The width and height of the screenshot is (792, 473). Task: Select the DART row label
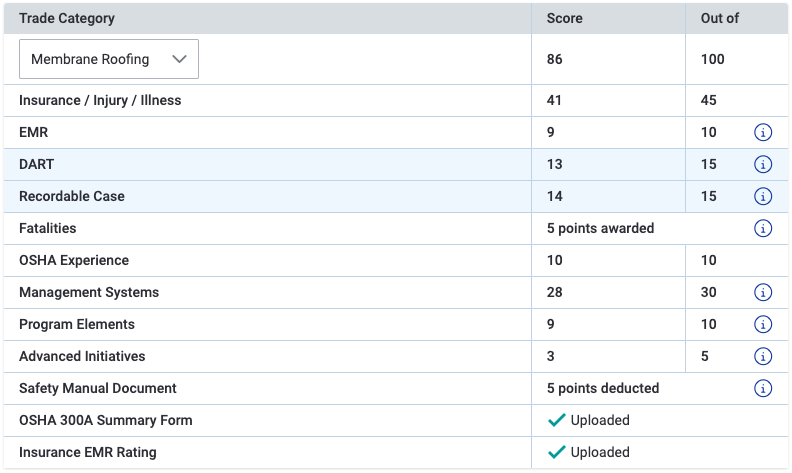(36, 164)
